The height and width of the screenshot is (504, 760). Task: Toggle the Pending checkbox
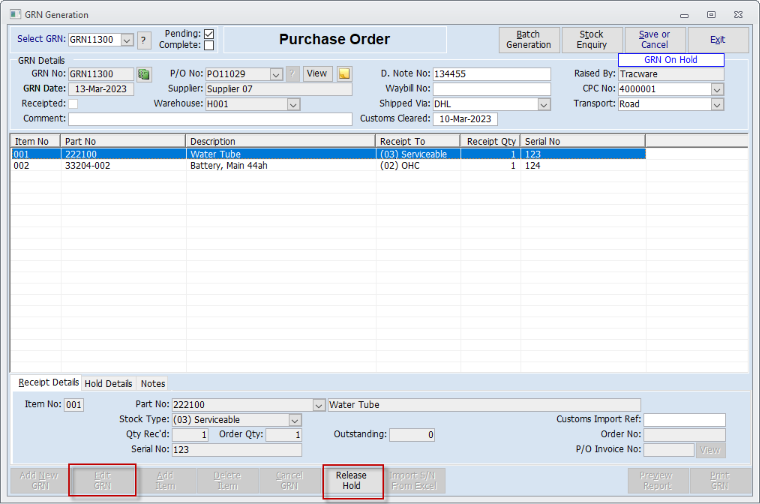click(209, 33)
